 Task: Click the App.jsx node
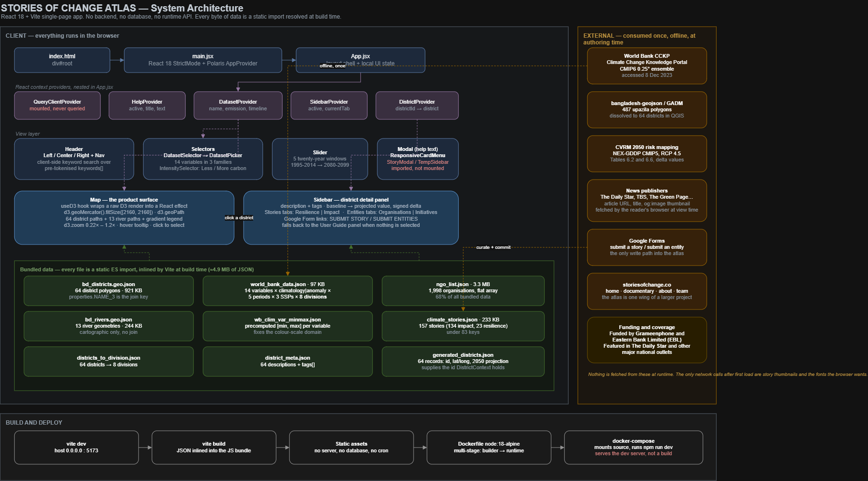coord(360,60)
